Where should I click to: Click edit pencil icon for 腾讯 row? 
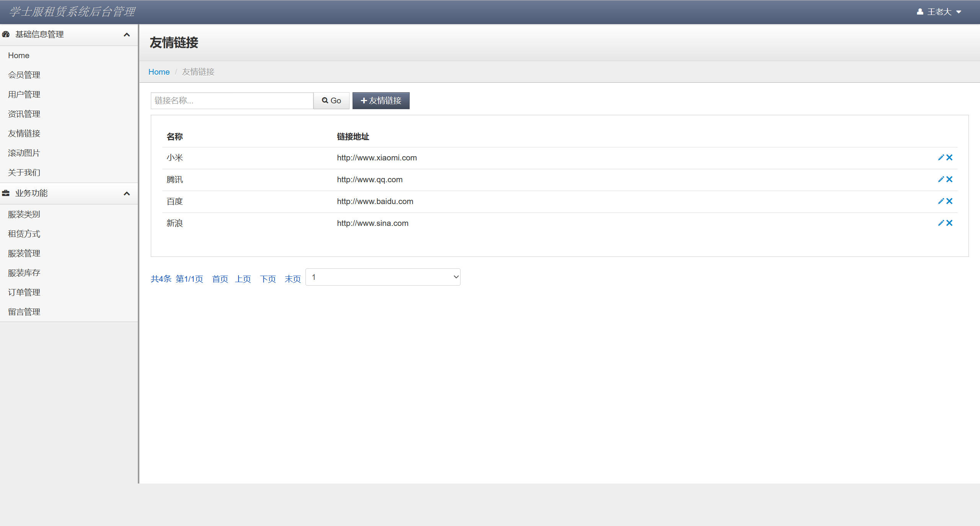click(x=941, y=179)
